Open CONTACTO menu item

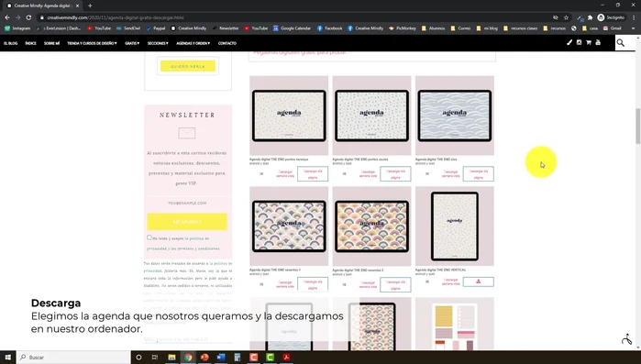tap(227, 43)
